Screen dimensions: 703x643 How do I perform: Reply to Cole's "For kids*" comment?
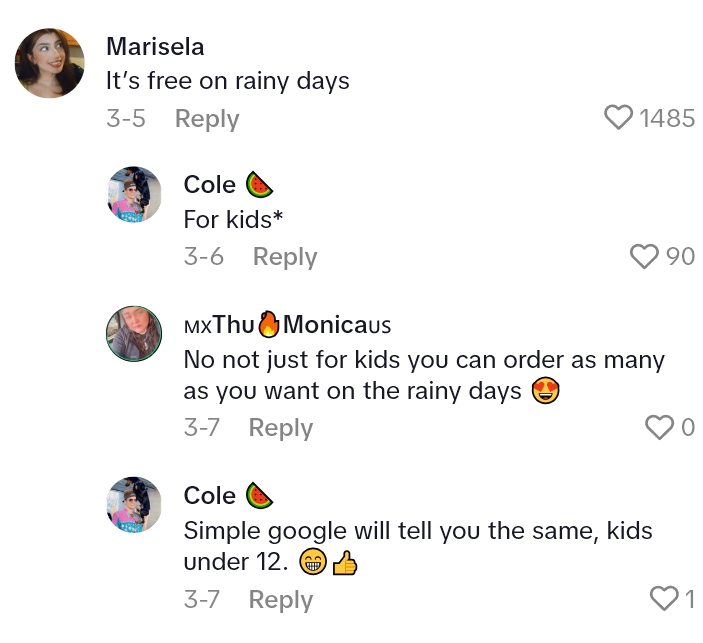pyautogui.click(x=285, y=257)
